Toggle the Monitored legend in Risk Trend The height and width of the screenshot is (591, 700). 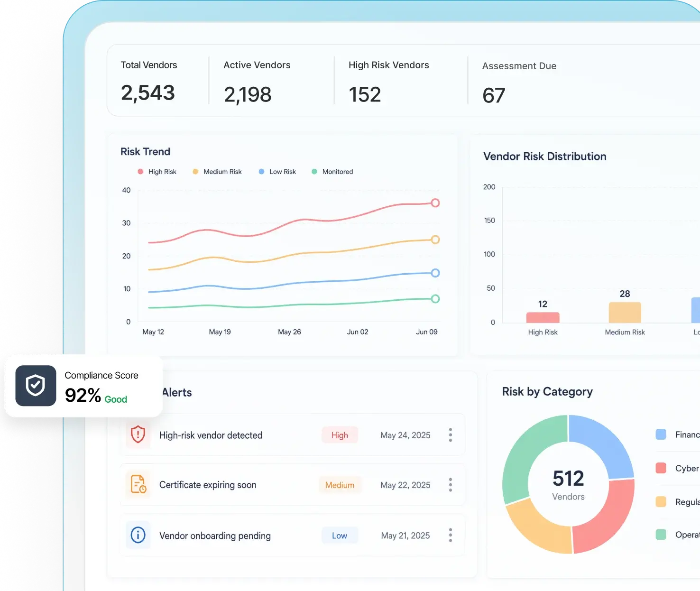click(x=332, y=172)
